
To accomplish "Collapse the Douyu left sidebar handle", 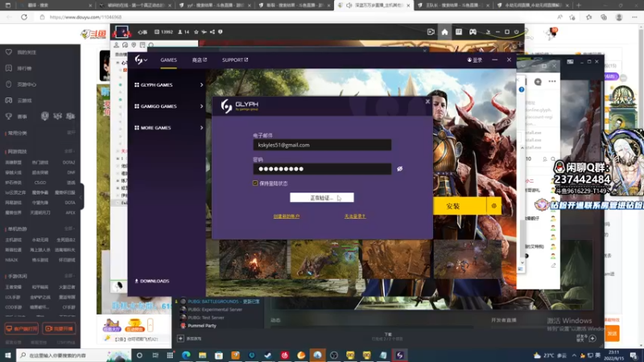I will click(x=81, y=197).
